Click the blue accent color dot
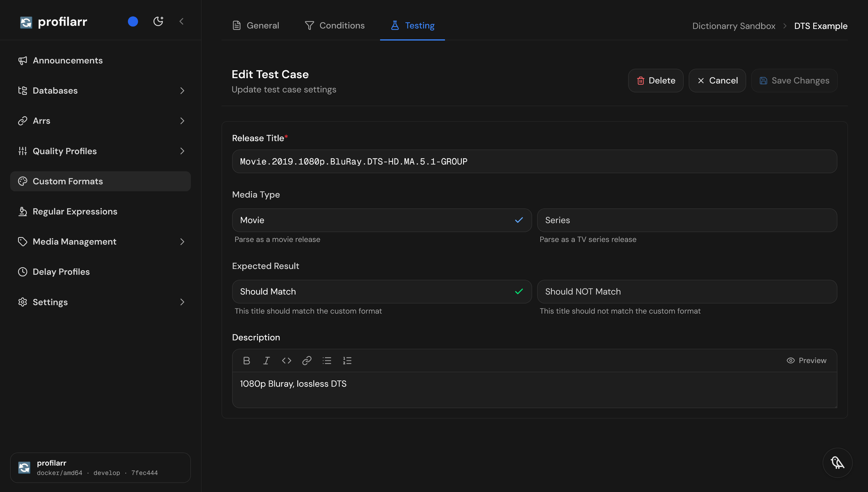Screen dimensions: 868x492 133,22
